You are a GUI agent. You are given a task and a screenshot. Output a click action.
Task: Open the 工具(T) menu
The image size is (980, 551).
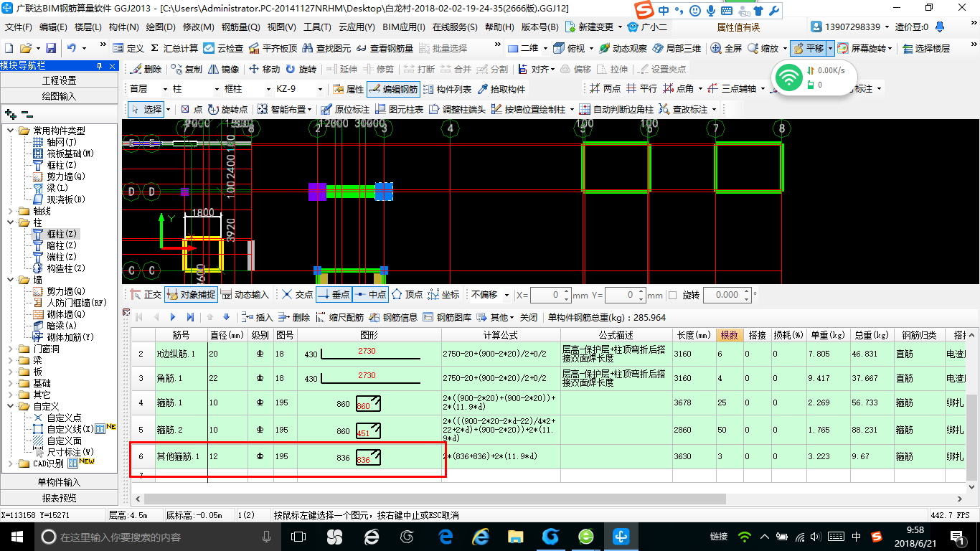317,27
